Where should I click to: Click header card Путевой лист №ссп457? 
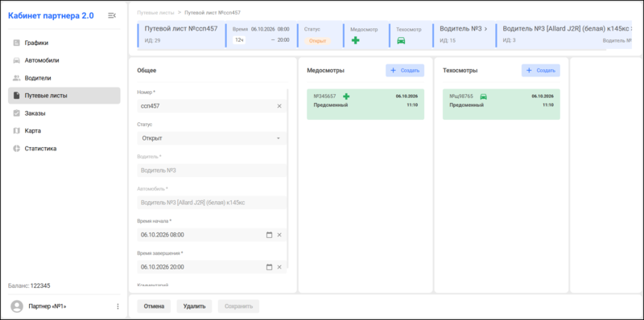click(x=181, y=35)
